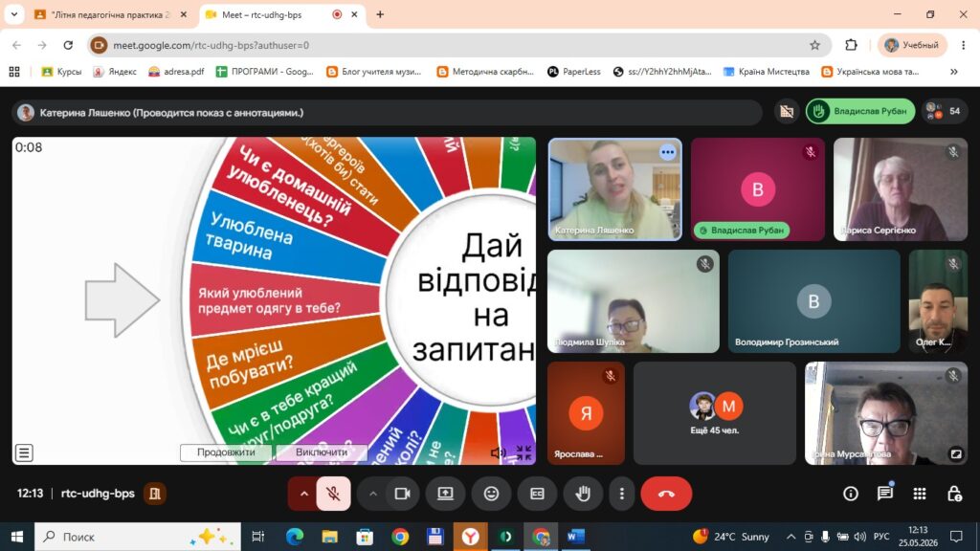This screenshot has width=980, height=551.
Task: Open Microsoft Edge from the taskbar
Action: (x=295, y=537)
